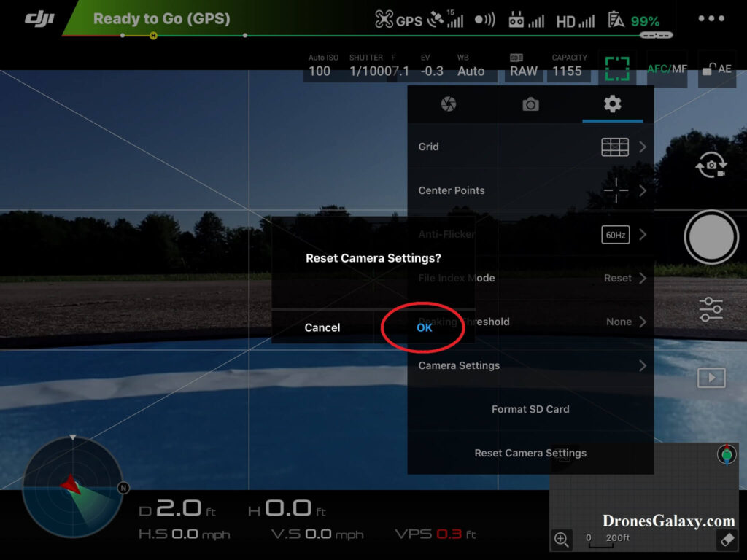747x560 pixels.
Task: Tap Reset Camera Settings in panel
Action: click(x=530, y=453)
